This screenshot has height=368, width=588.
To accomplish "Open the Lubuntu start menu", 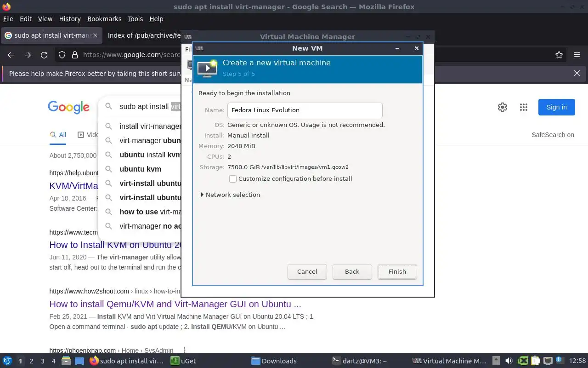I will 7,361.
